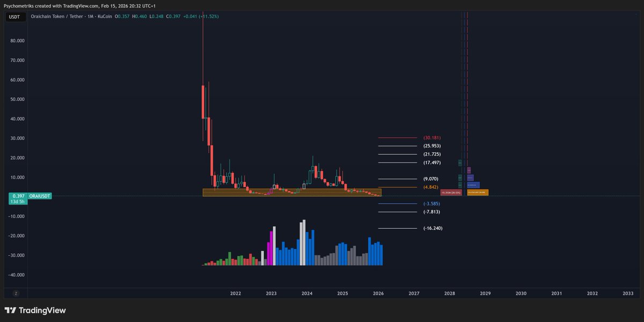This screenshot has height=322, width=644.
Task: Click the -10.000 price axis label
Action: coord(16,216)
